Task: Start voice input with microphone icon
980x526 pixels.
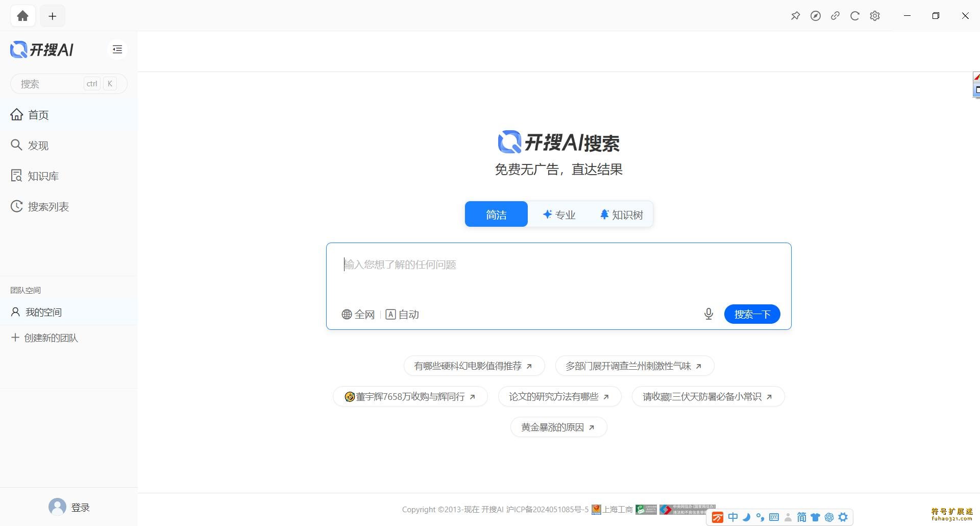Action: point(708,314)
